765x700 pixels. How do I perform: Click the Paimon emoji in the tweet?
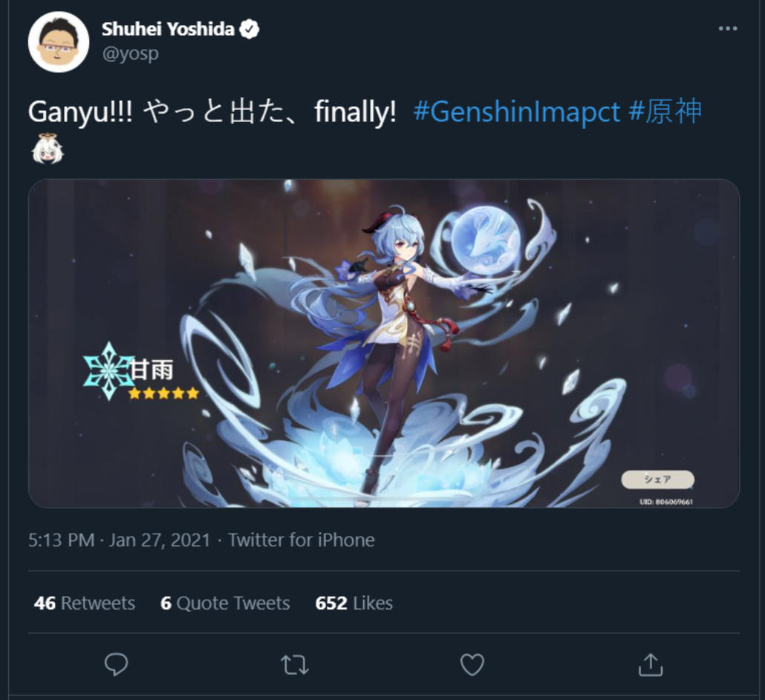pyautogui.click(x=48, y=148)
